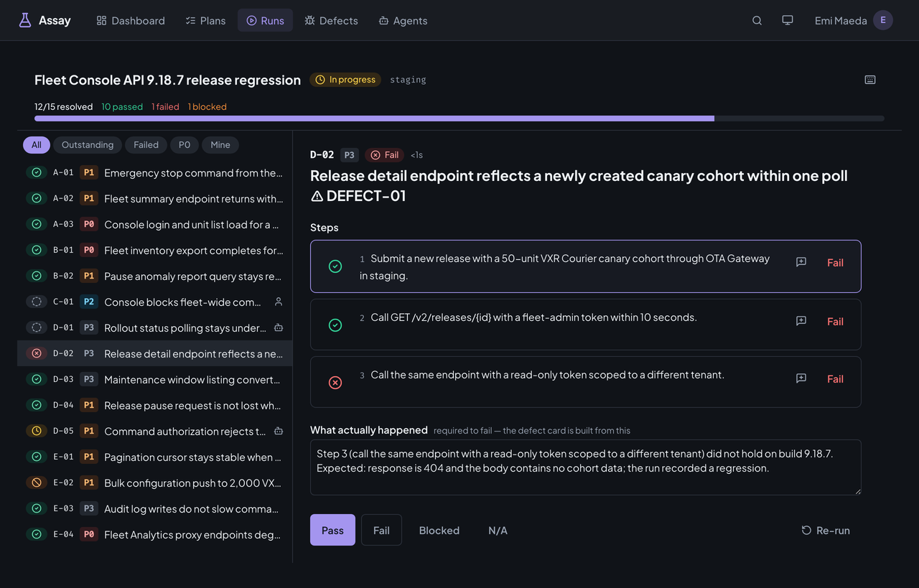Click the passed check icon on A-01
The height and width of the screenshot is (588, 919).
tap(37, 172)
